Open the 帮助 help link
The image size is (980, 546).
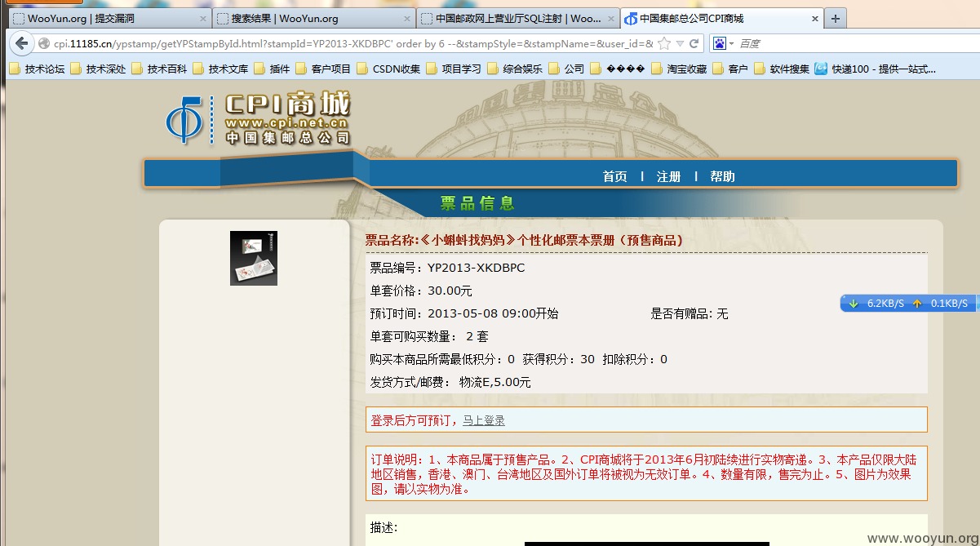pyautogui.click(x=723, y=176)
